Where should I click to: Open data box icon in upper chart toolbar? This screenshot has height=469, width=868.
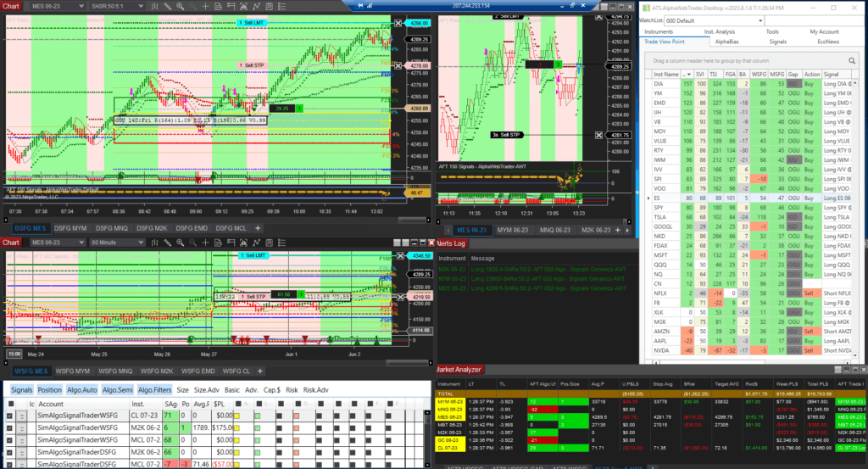(218, 6)
